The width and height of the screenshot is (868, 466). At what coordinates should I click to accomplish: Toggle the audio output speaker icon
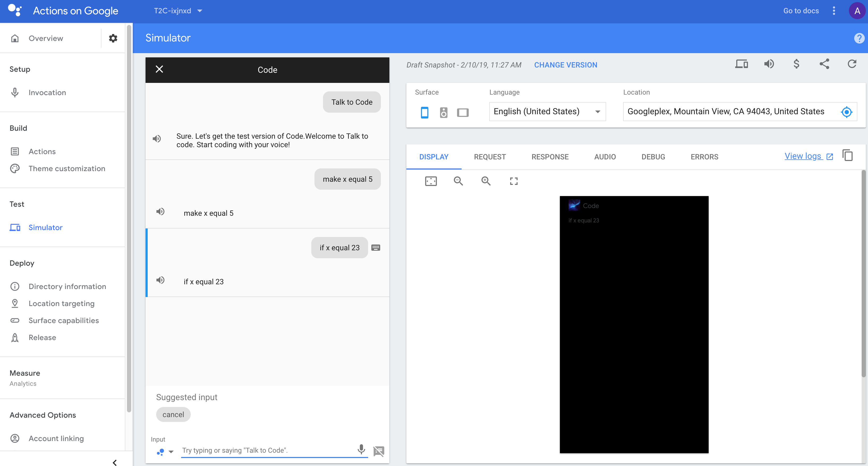[x=769, y=64]
